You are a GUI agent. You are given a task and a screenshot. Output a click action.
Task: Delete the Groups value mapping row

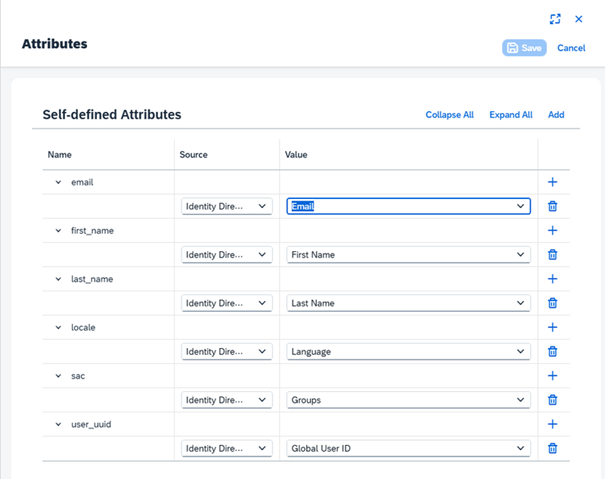click(x=552, y=400)
